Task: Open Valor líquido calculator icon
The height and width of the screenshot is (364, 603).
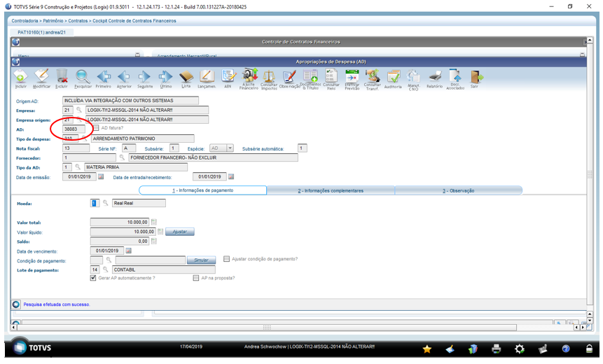Action: [x=160, y=232]
